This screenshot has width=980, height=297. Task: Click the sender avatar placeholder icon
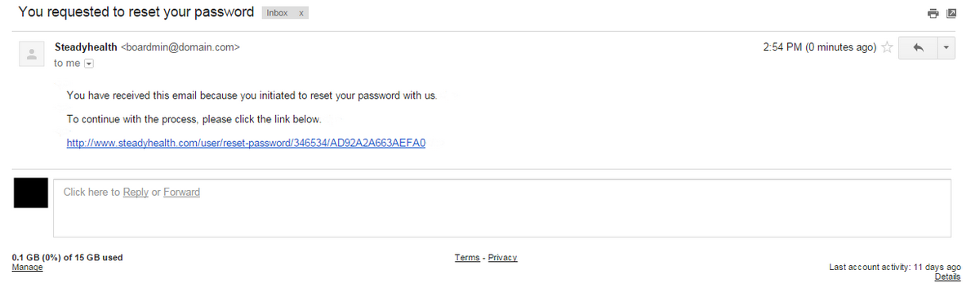point(32,55)
